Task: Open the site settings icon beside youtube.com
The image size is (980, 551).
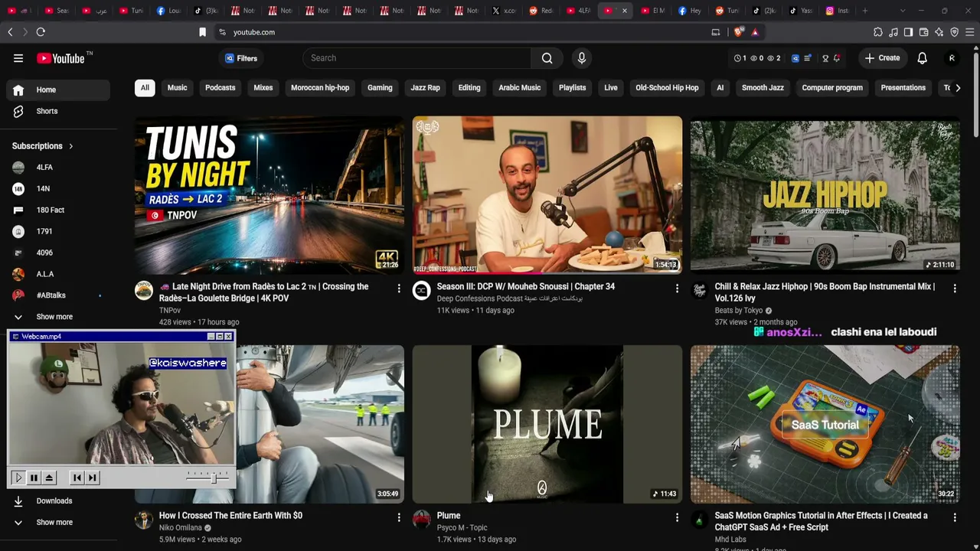Action: [222, 32]
